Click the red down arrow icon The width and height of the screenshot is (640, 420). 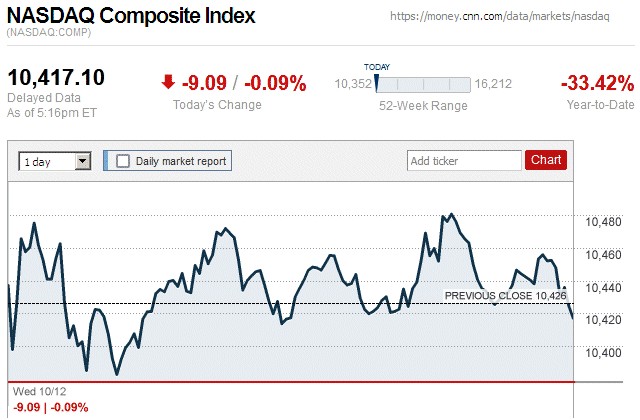point(168,83)
